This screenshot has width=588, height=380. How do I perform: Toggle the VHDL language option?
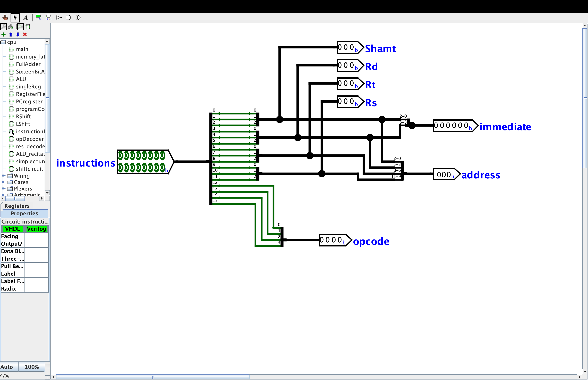pos(12,229)
